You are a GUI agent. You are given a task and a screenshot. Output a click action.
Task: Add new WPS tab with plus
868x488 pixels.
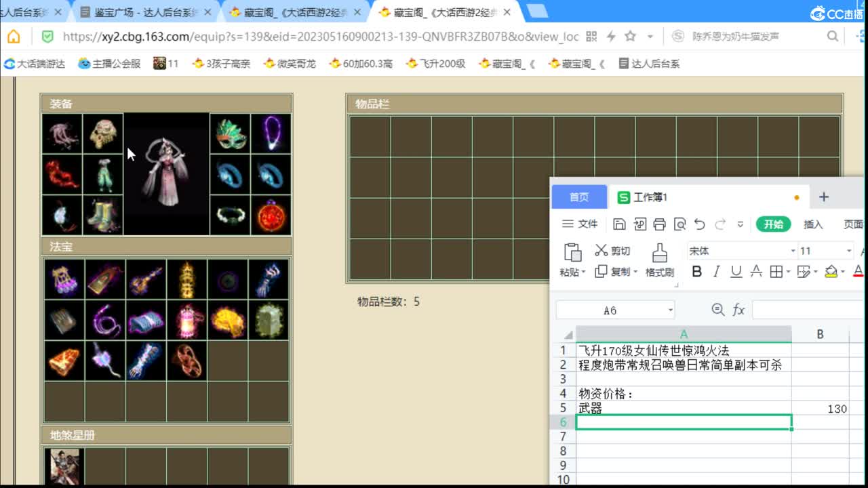(824, 197)
